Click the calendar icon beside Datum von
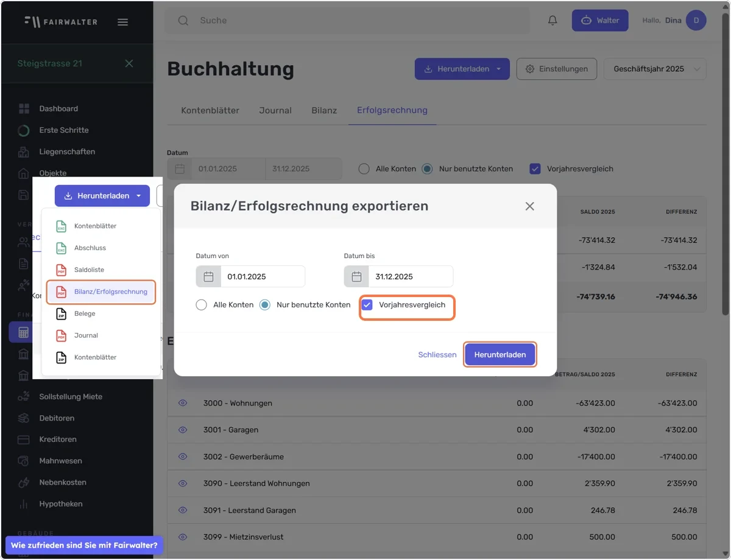 [x=208, y=276]
